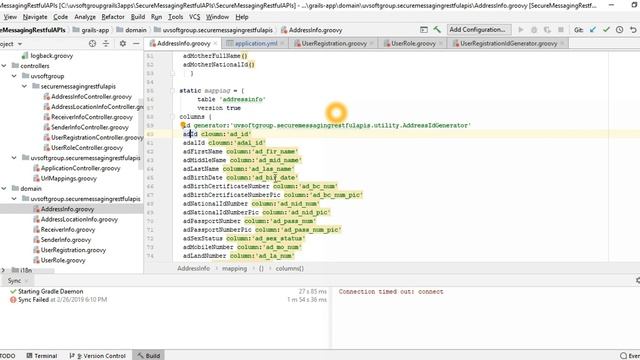Close the AddressInfo.groovy tab
Viewport: 640px width, 360px height.
pos(216,43)
